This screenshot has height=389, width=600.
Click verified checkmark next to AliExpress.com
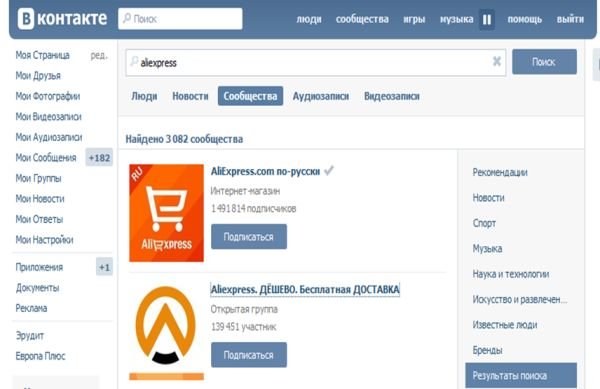pyautogui.click(x=329, y=170)
